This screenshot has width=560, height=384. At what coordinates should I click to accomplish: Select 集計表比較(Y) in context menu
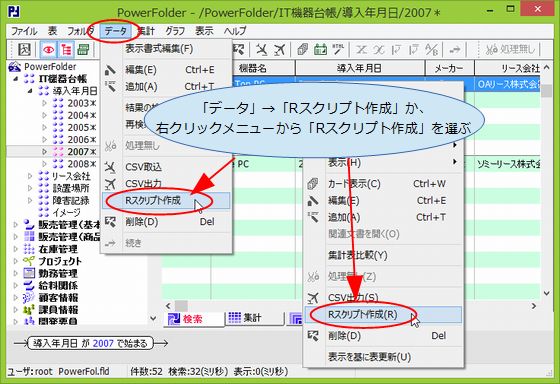[x=383, y=255]
